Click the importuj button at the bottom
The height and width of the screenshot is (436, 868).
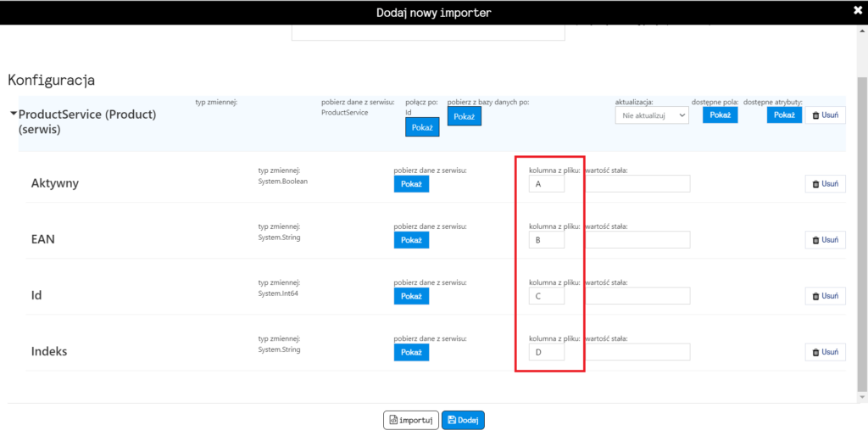[x=411, y=420]
